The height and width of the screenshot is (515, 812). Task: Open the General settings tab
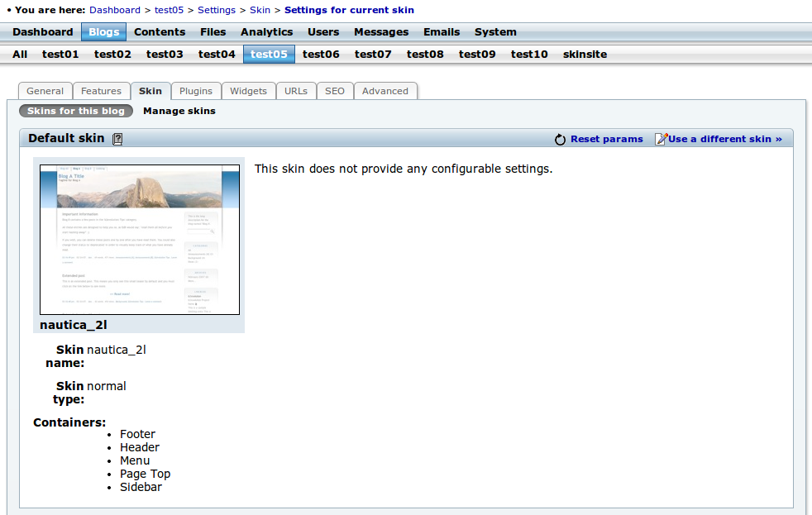45,91
